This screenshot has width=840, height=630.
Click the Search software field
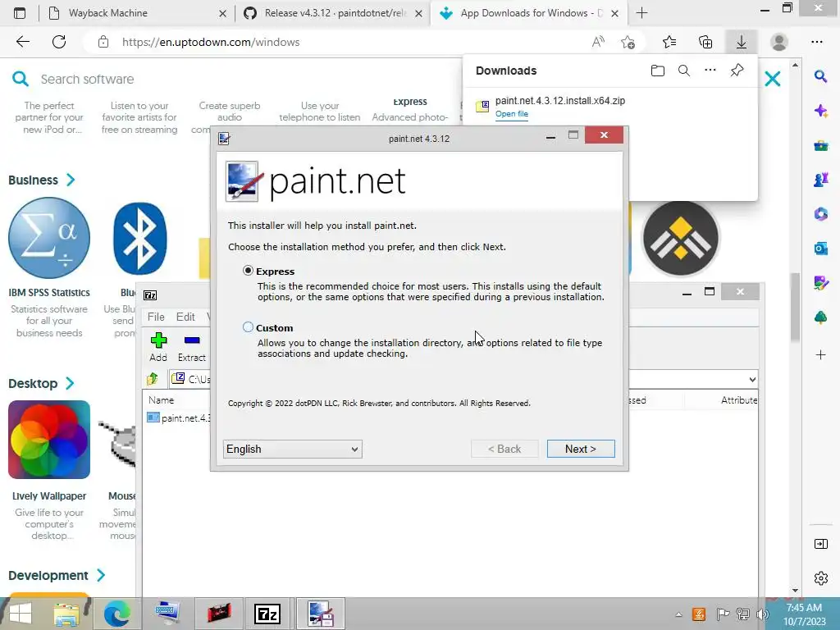(x=87, y=80)
